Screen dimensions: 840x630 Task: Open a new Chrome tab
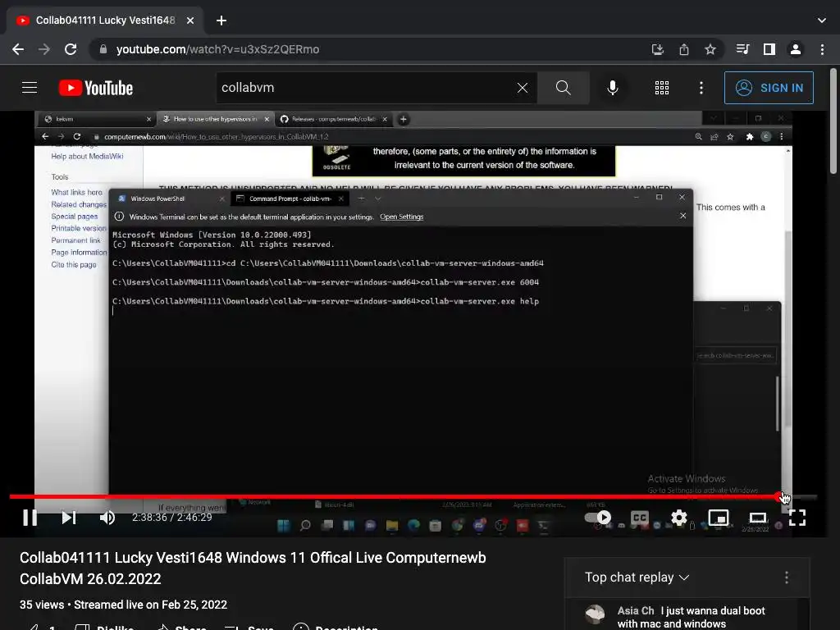coord(221,21)
